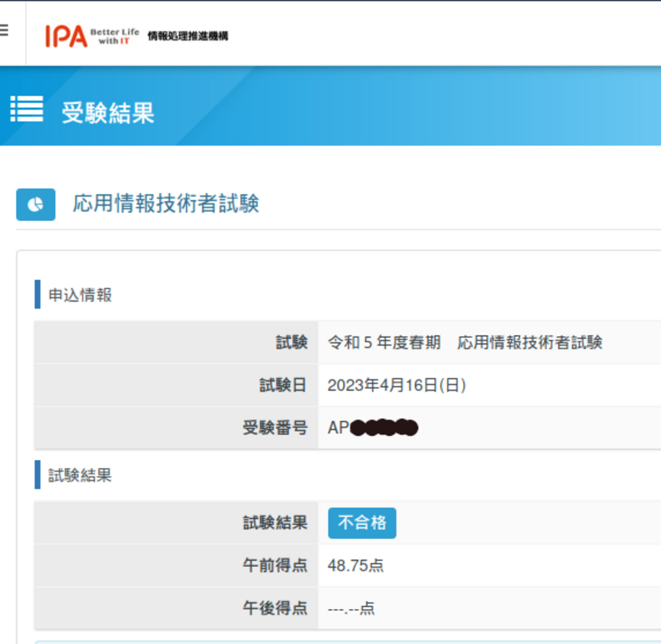Click the 午後得点 row label
Screen dimensions: 661x644
pos(275,608)
